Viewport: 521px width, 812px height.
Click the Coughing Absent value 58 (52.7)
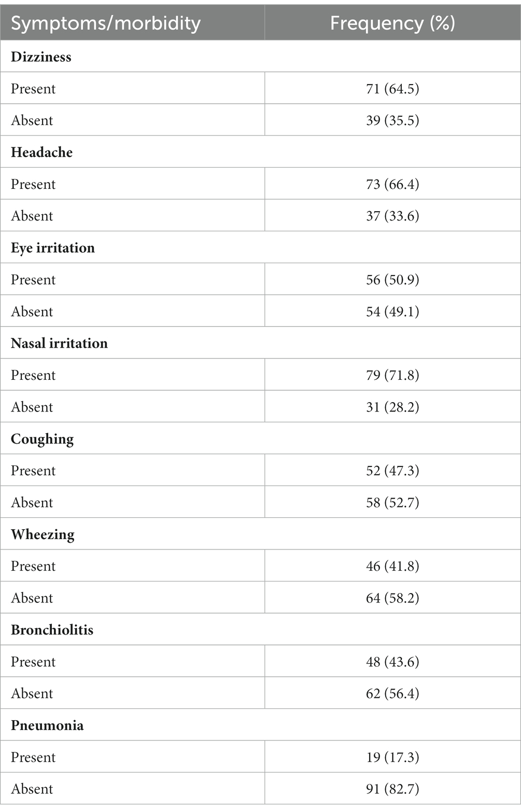click(392, 502)
